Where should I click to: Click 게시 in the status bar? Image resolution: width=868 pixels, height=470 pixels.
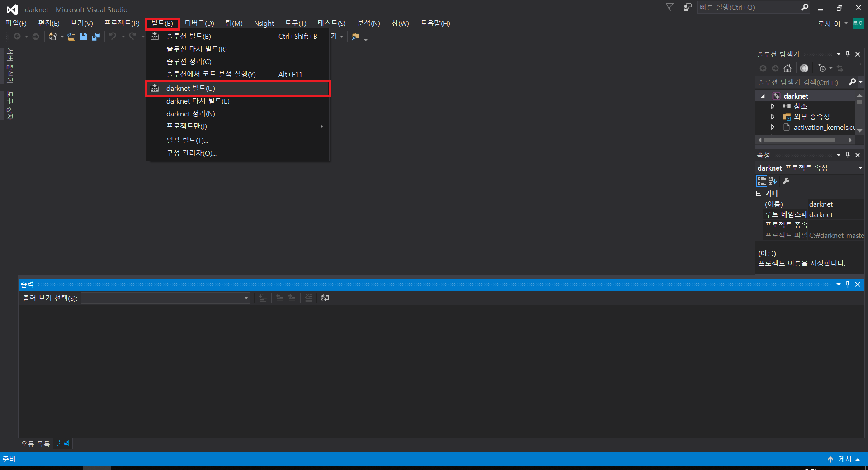844,459
